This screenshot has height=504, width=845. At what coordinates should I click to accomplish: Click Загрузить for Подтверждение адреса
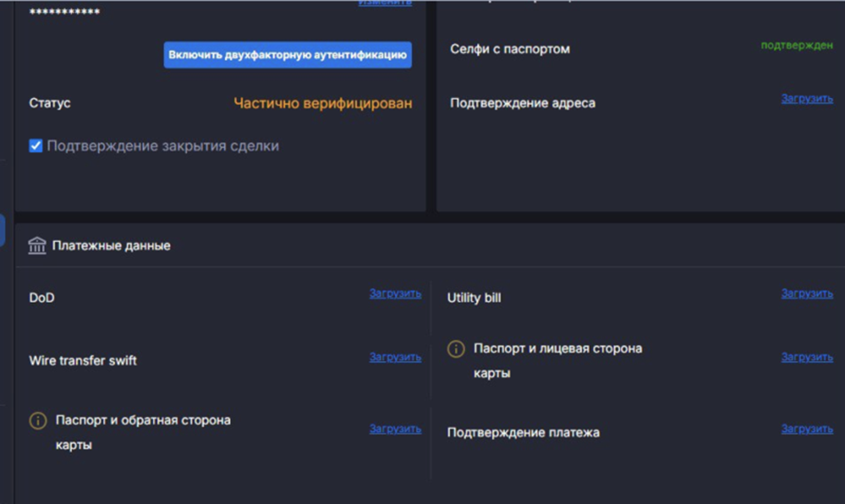(807, 99)
